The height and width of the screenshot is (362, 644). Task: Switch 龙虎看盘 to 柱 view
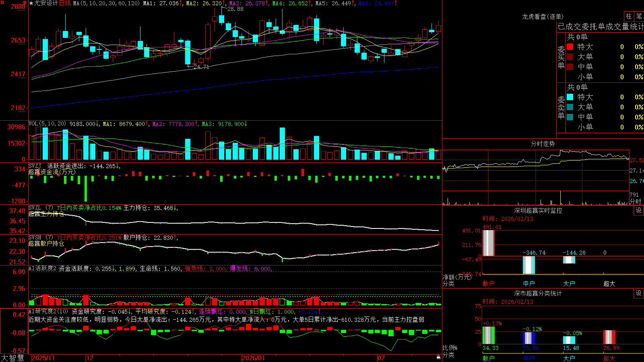(629, 16)
